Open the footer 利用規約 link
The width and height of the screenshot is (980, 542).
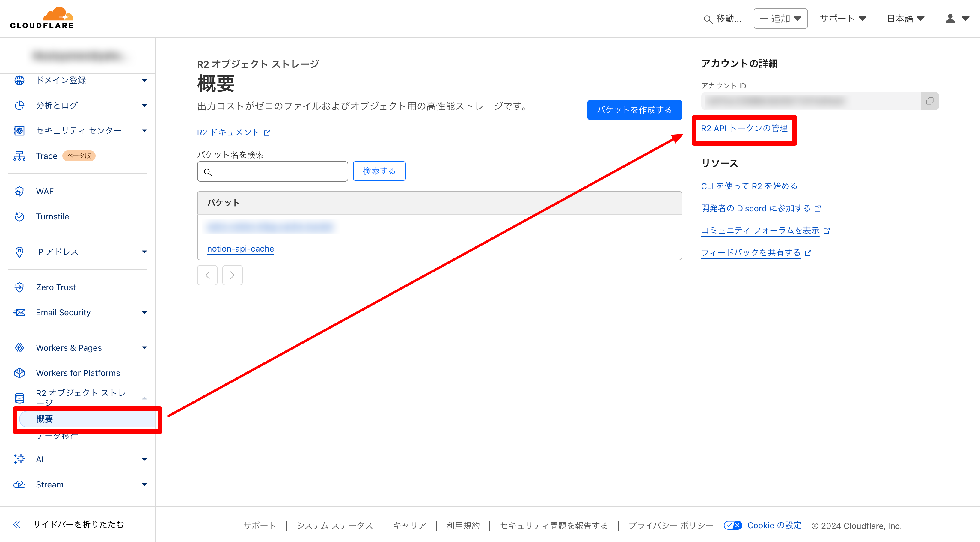point(463,526)
